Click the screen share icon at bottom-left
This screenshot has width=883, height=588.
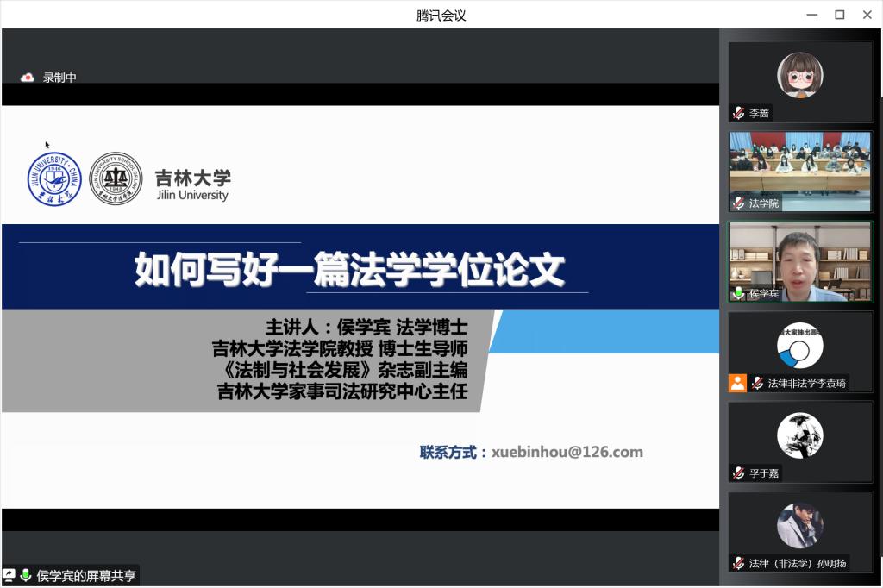[x=9, y=575]
